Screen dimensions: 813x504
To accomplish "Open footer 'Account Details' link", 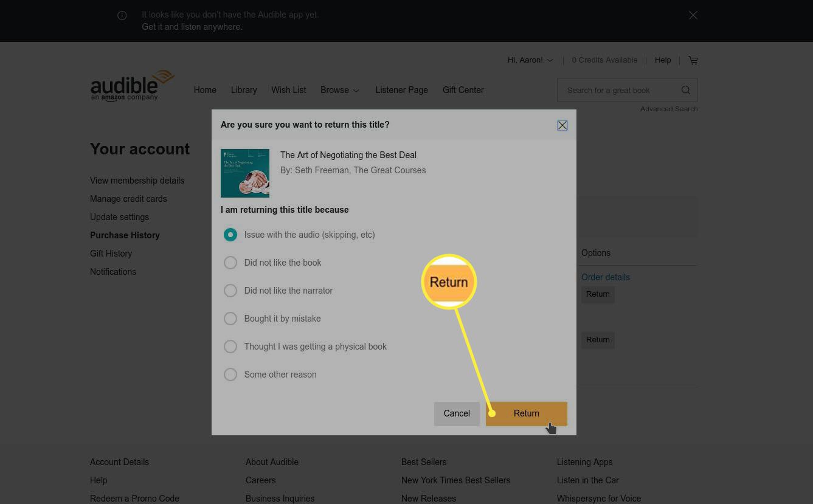I will [x=119, y=462].
